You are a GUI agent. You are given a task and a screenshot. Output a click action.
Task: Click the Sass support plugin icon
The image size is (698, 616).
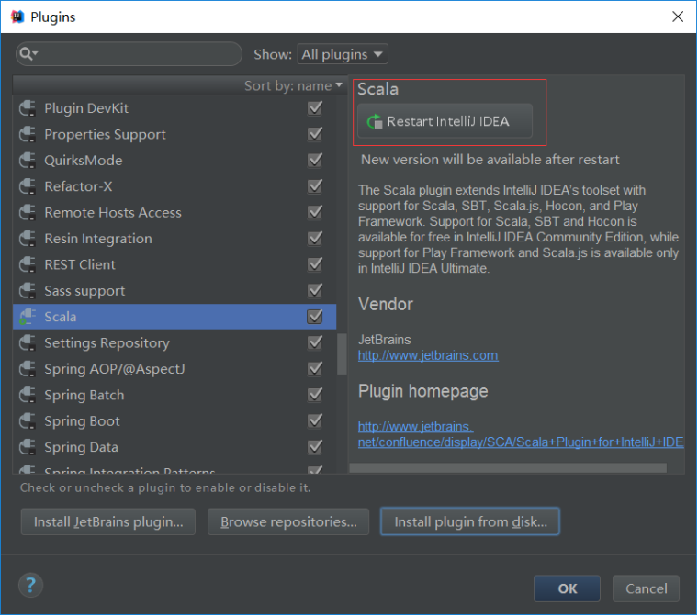(27, 291)
